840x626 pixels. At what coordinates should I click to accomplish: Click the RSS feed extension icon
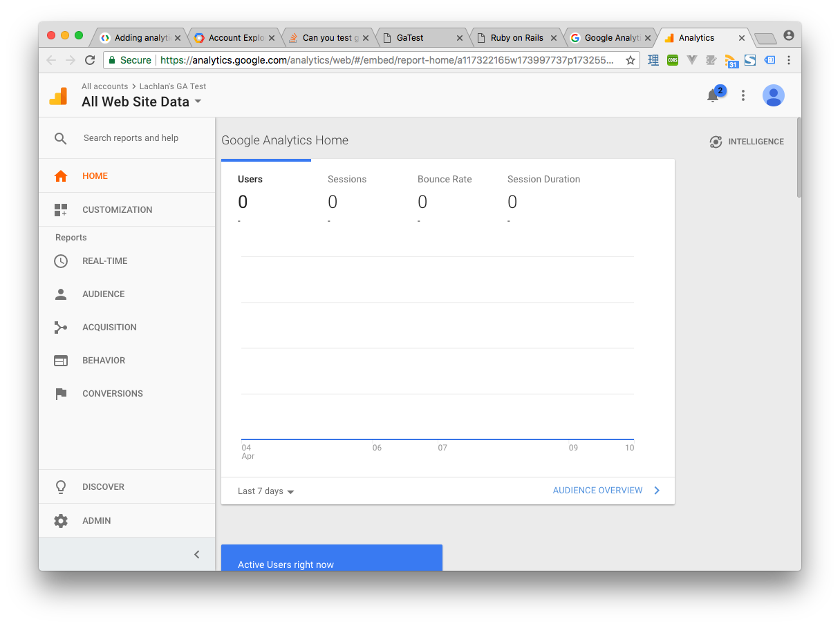[731, 61]
